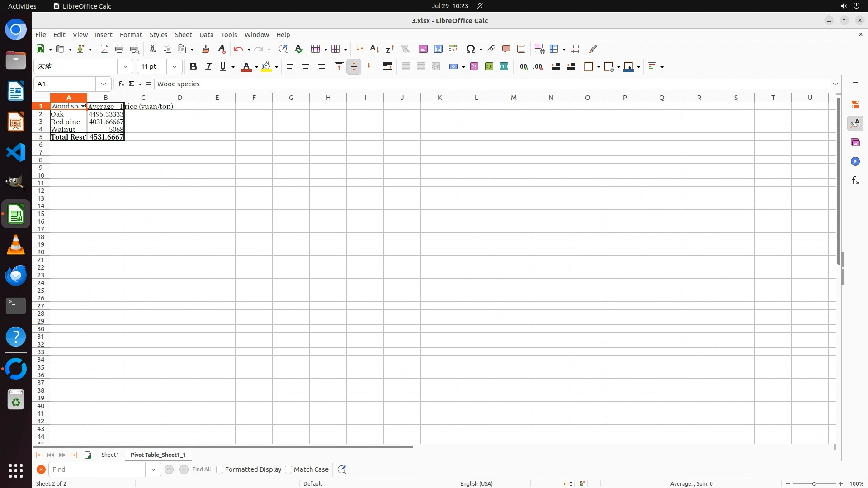Open the Data menu

[206, 35]
